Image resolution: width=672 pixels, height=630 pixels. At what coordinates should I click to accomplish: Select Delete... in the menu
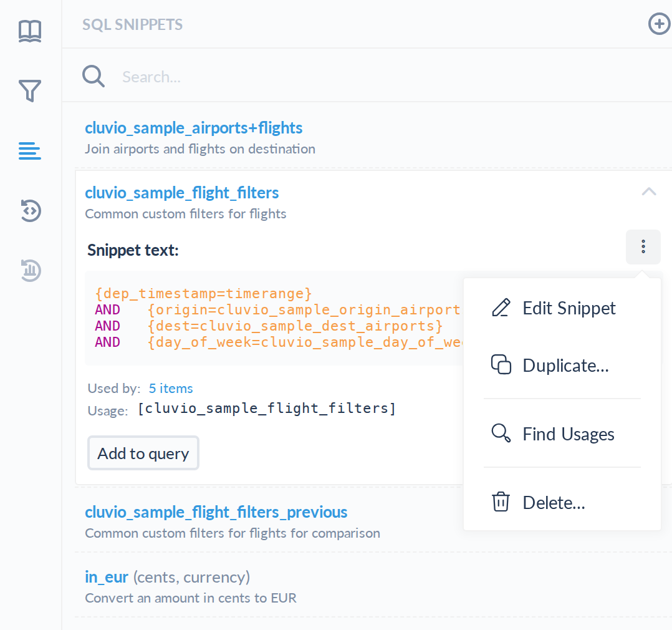click(562, 502)
